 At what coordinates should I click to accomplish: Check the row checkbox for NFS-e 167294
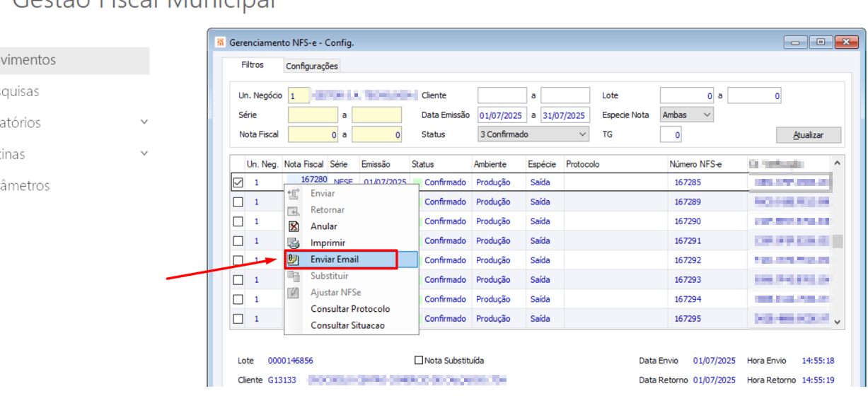238,299
